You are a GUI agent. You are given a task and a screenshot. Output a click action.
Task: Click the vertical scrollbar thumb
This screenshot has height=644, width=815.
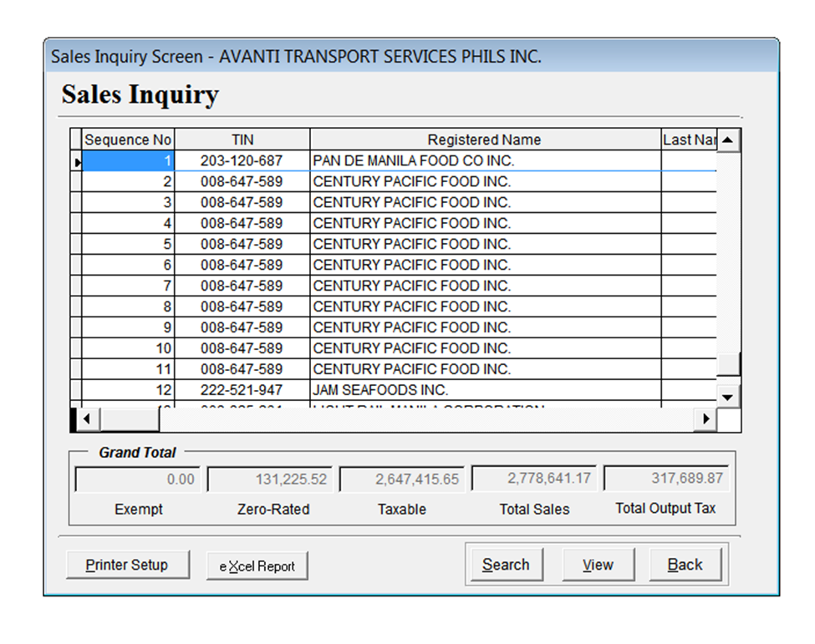click(x=728, y=363)
